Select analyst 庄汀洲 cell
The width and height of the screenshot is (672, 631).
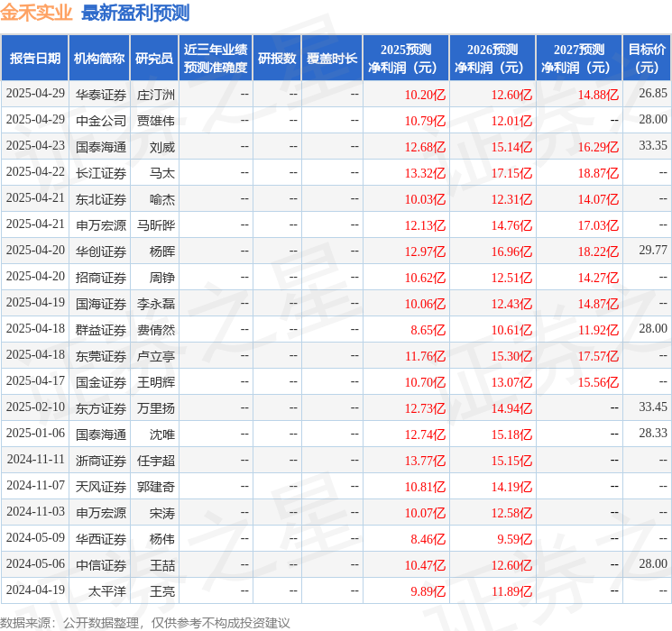tap(155, 95)
